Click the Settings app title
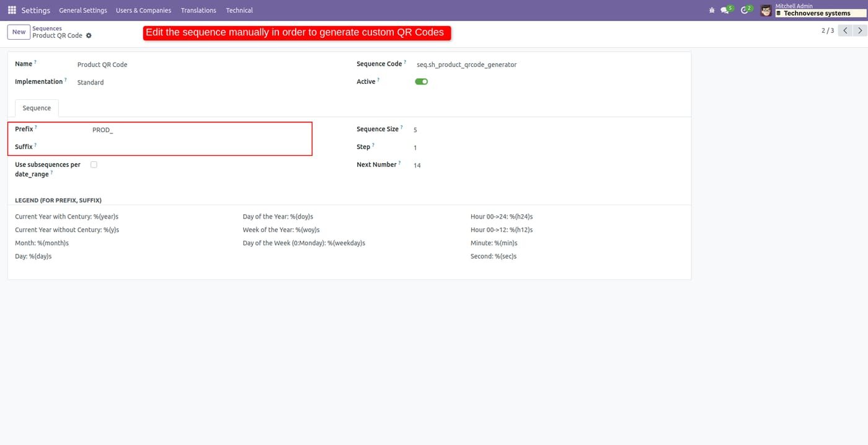Viewport: 868px width, 445px height. [36, 11]
